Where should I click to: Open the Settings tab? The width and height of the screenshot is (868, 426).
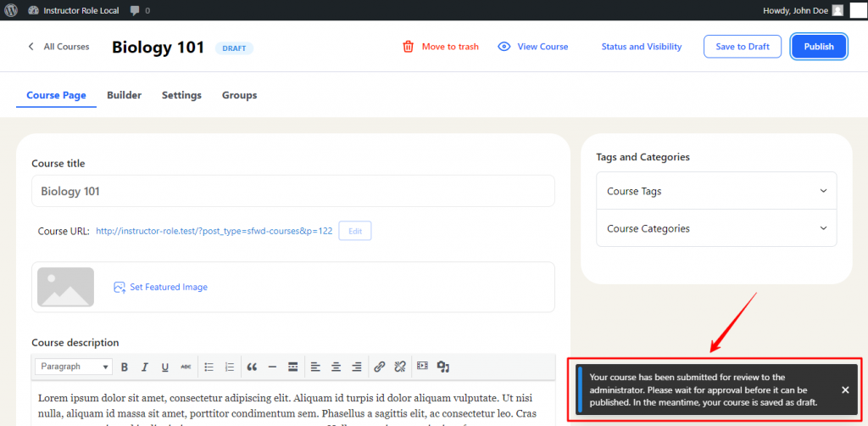tap(181, 95)
